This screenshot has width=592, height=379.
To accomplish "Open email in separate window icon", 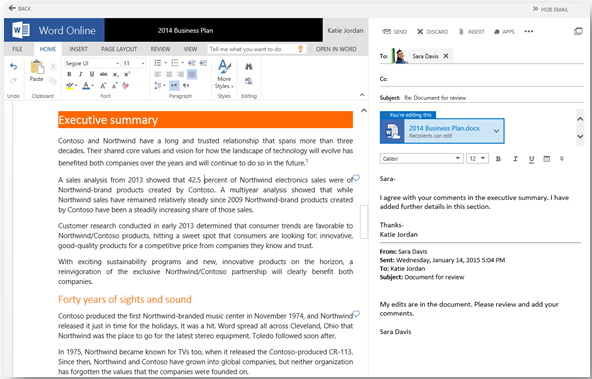I will (578, 31).
